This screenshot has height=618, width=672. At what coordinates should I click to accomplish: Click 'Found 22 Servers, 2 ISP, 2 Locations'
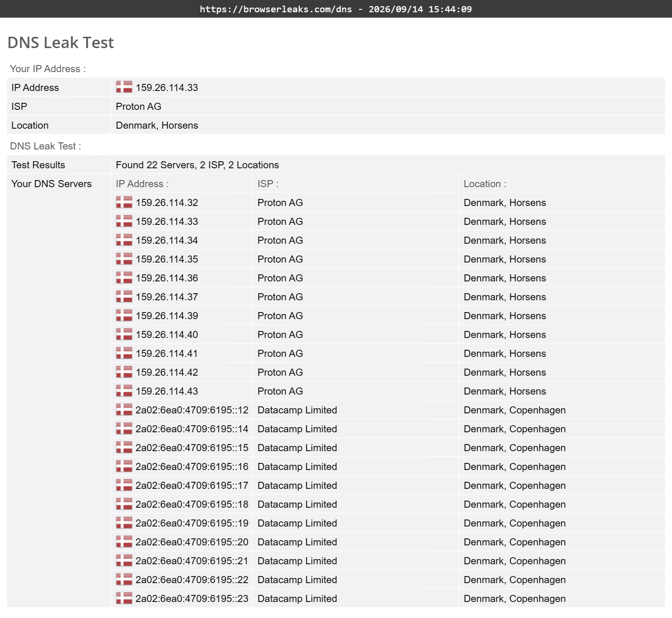pos(197,165)
